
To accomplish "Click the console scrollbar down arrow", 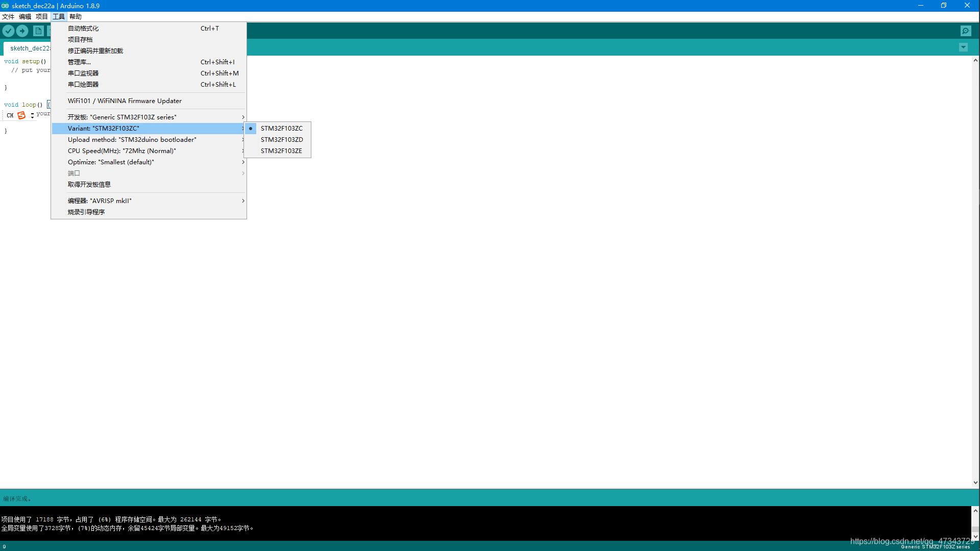I will [x=975, y=537].
